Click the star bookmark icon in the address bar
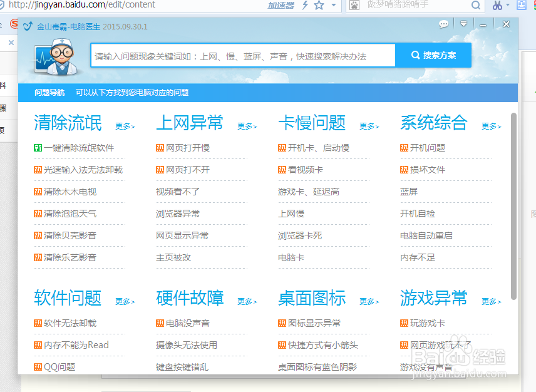This screenshot has width=536, height=392. click(x=319, y=5)
